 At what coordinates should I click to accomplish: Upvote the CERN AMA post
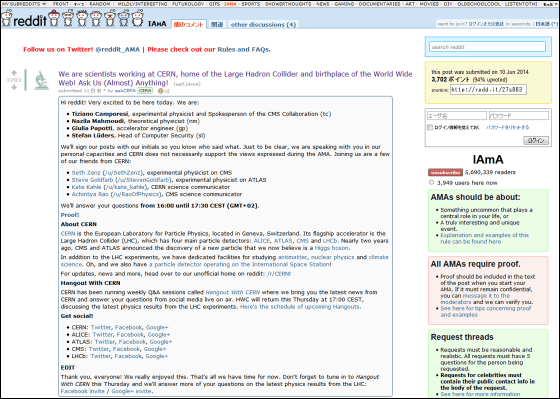(14, 73)
